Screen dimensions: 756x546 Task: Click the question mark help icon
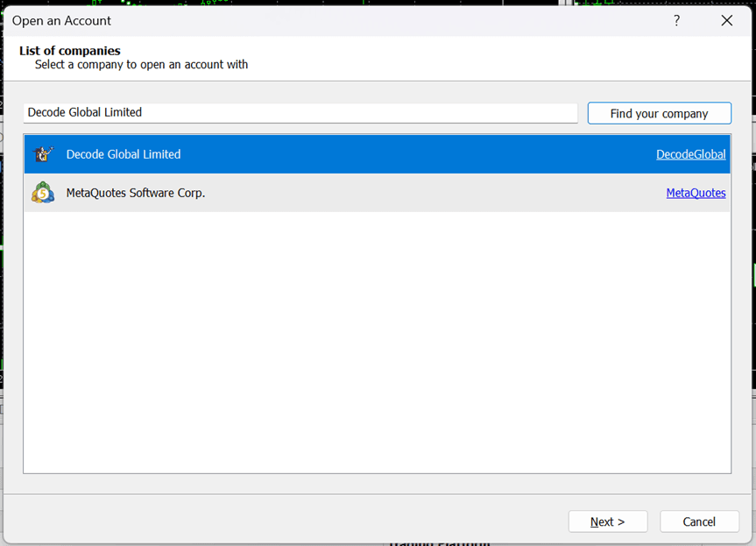click(x=676, y=20)
